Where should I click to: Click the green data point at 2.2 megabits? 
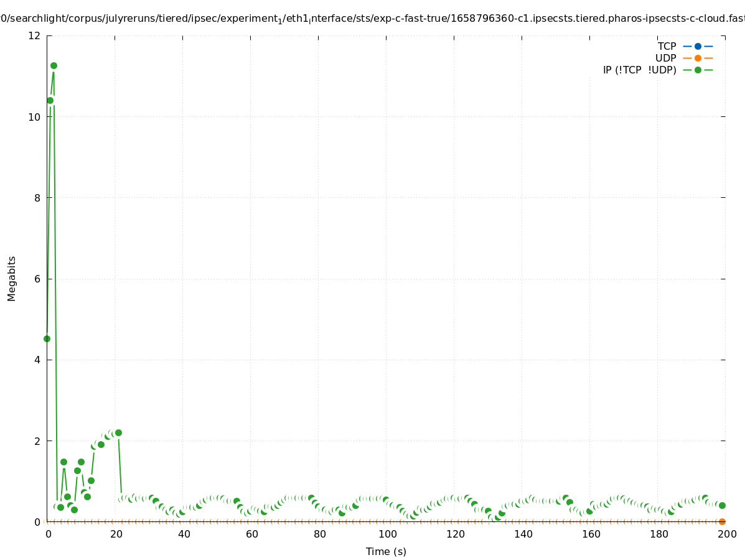click(x=118, y=432)
